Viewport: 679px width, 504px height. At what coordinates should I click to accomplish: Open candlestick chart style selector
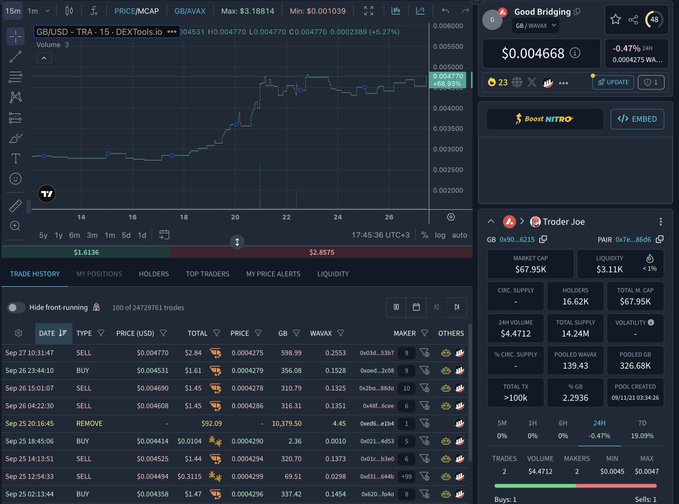tap(69, 11)
